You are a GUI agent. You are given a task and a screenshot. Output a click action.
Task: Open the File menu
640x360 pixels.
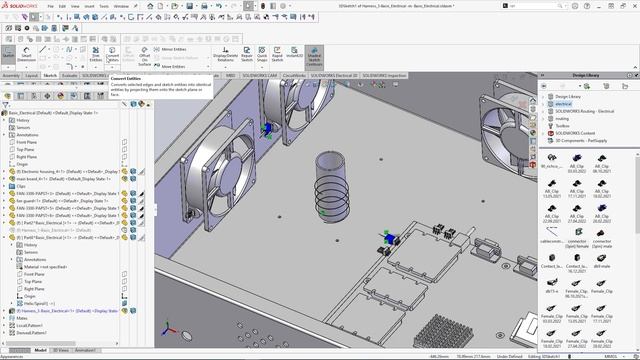[51, 7]
